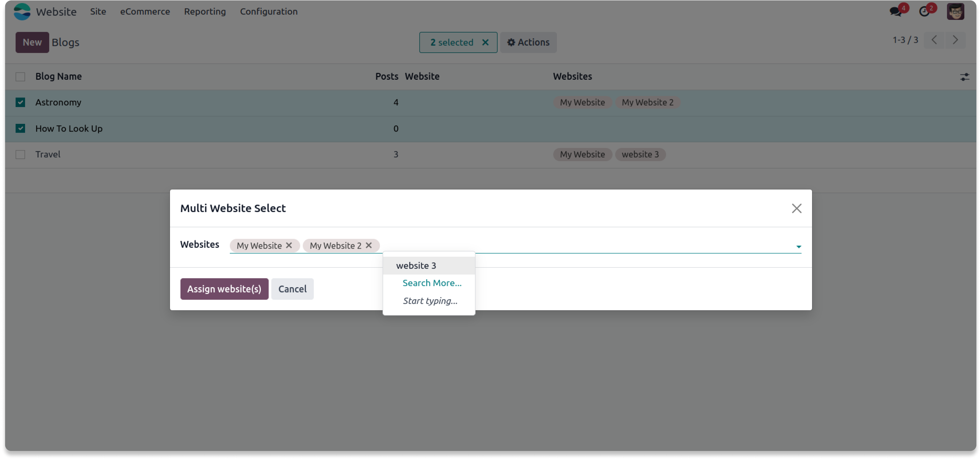
Task: Toggle the select-all header checkbox
Action: 20,77
